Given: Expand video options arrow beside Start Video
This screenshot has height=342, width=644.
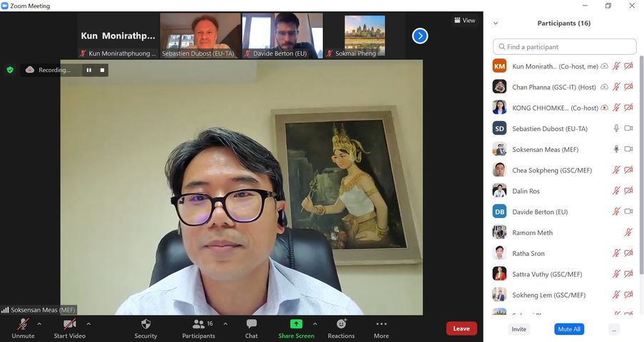Looking at the screenshot, I should 88,323.
